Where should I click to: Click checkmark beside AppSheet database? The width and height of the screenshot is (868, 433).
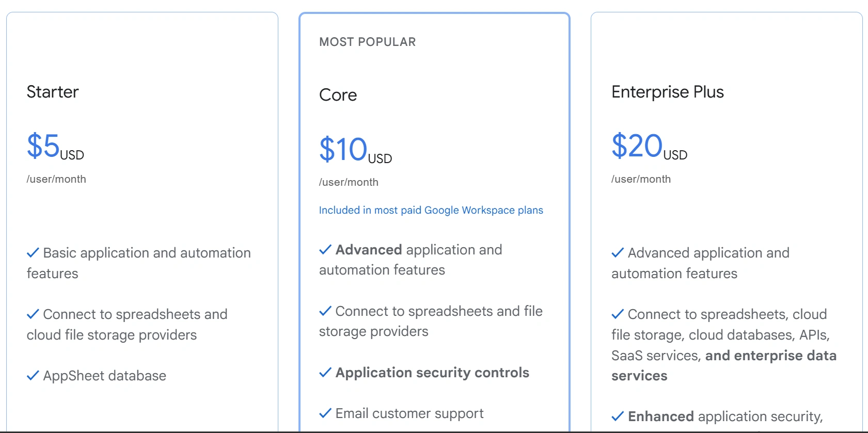[33, 376]
